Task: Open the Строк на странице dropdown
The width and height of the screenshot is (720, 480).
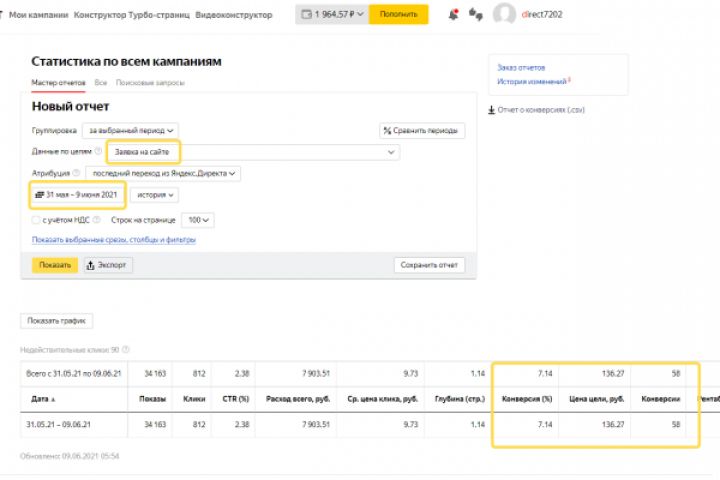Action: click(x=198, y=220)
